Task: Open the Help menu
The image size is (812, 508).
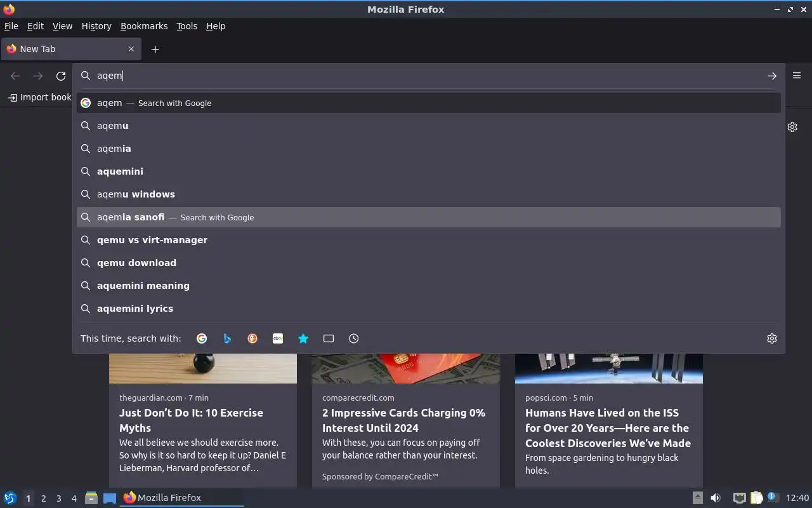Action: [216, 26]
